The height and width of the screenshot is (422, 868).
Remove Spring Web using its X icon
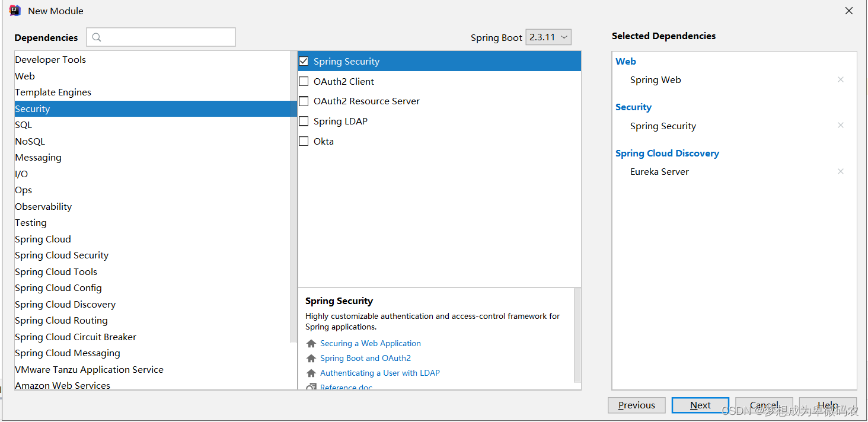840,79
